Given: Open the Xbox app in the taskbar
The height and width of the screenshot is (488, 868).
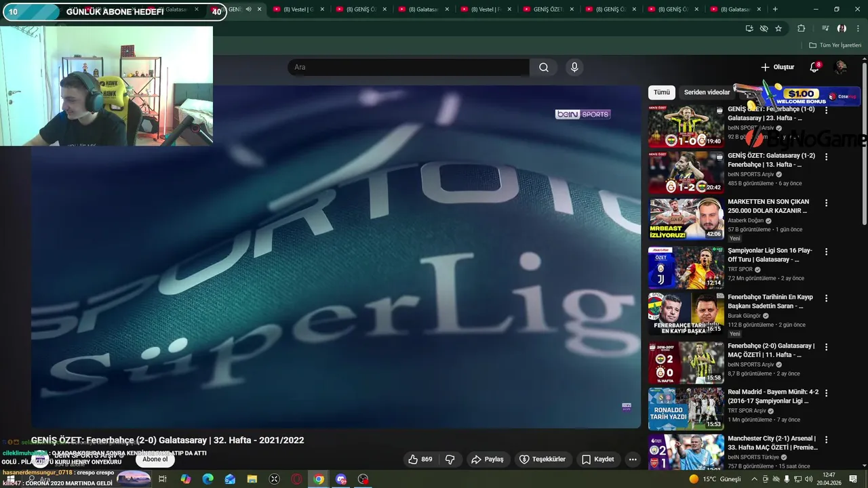Looking at the screenshot, I should pyautogui.click(x=274, y=479).
